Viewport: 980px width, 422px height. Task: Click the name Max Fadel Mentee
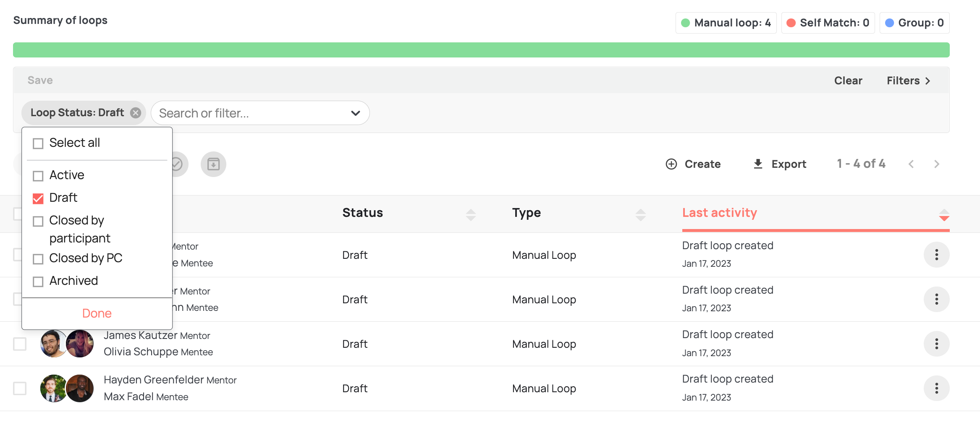click(x=146, y=396)
